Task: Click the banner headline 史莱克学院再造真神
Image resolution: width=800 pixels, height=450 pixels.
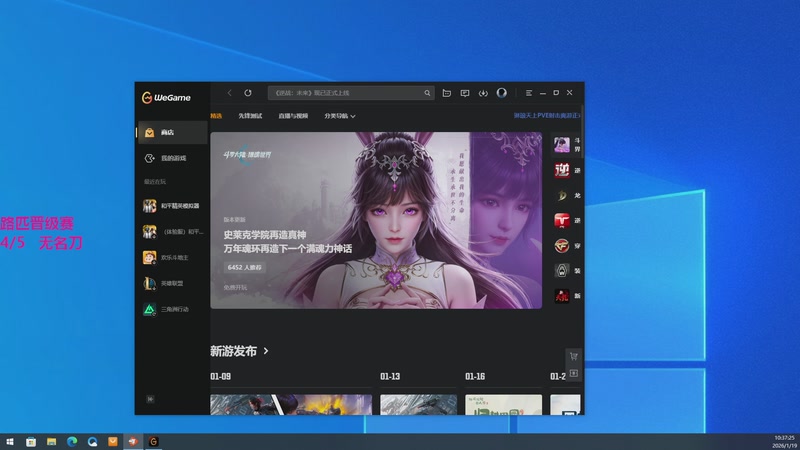Action: pos(265,235)
